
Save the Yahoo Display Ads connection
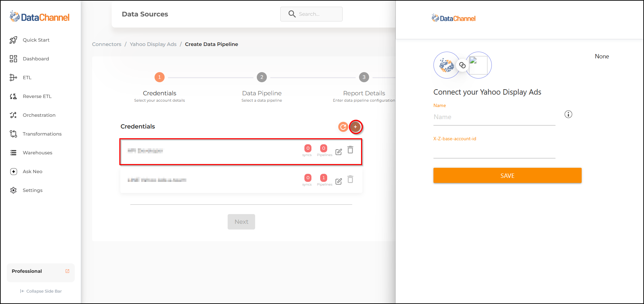coord(508,175)
